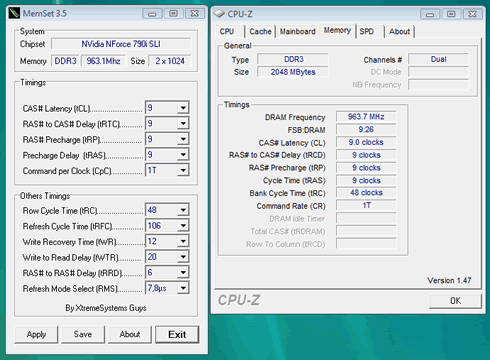Screen dimensions: 490x360
Task: Open the Mainboard tab in CPU-Z
Action: point(297,31)
